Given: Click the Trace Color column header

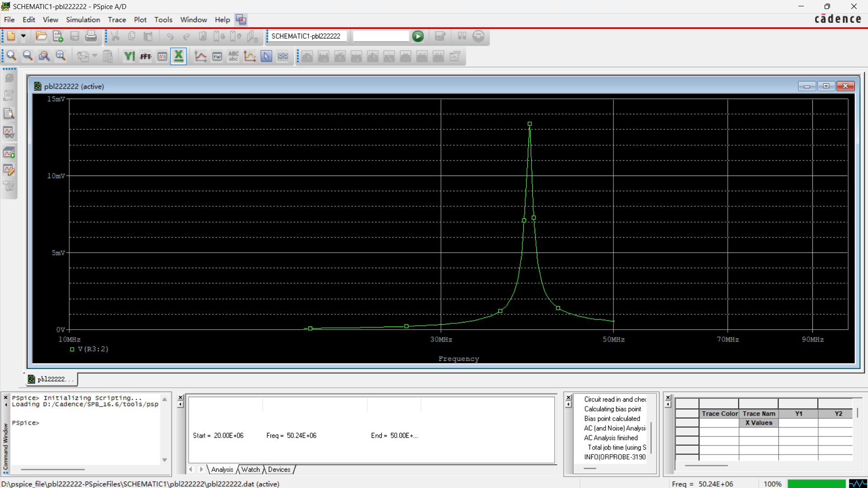Looking at the screenshot, I should [719, 413].
